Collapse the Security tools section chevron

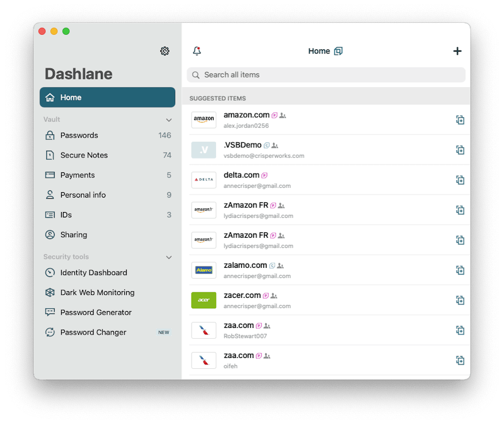pos(169,258)
